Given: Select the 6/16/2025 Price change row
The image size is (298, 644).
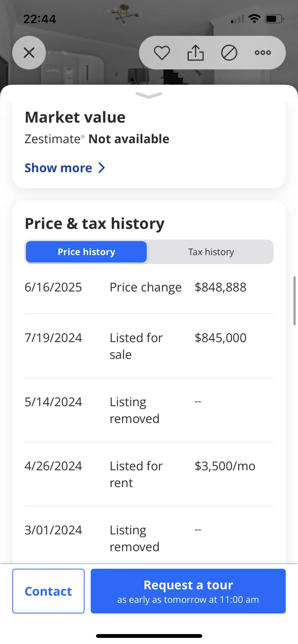Looking at the screenshot, I should pos(149,287).
